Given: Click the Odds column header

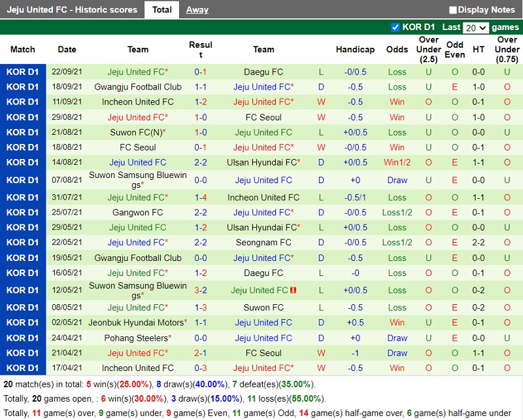Looking at the screenshot, I should coord(397,49).
